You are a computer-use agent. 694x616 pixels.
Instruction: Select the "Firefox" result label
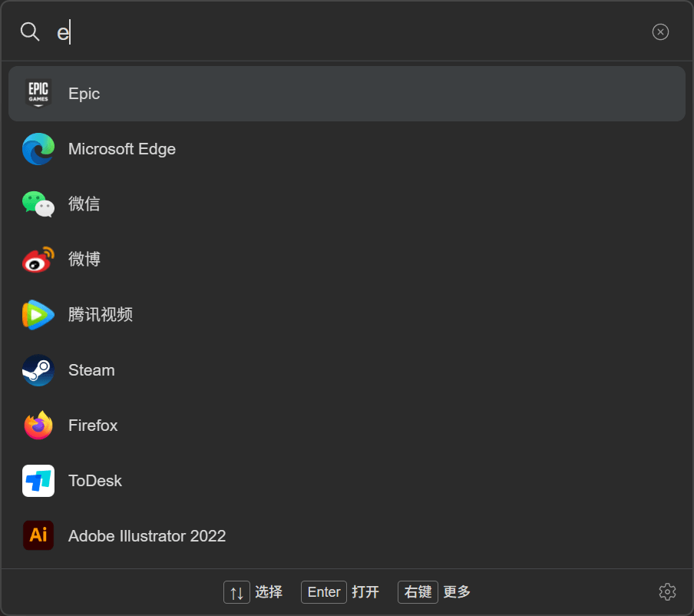(93, 426)
